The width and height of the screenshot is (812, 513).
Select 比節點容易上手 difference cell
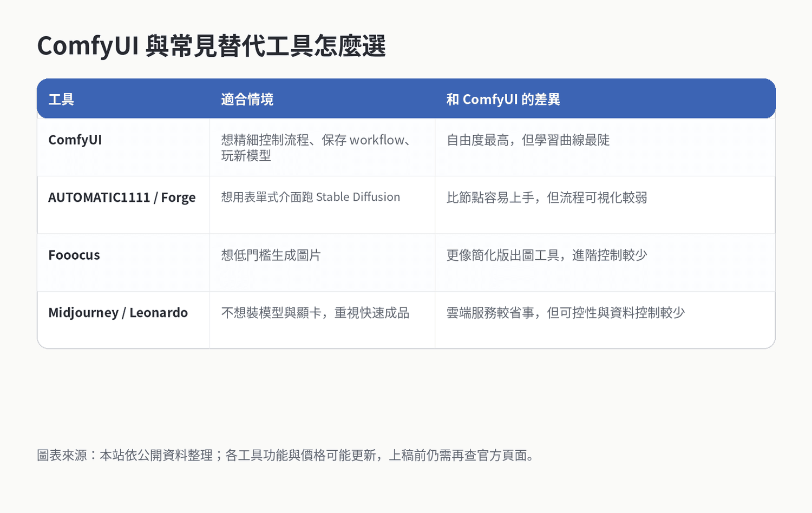click(547, 197)
